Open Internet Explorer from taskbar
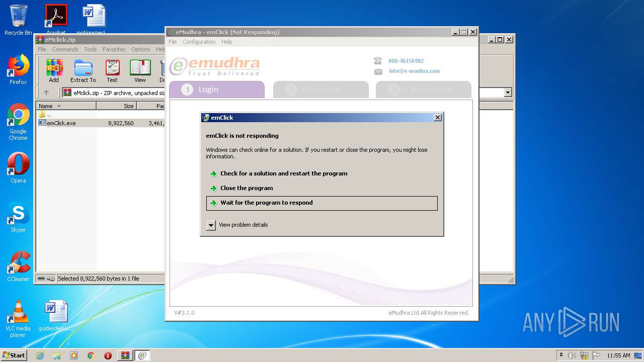This screenshot has height=362, width=644. point(40,355)
